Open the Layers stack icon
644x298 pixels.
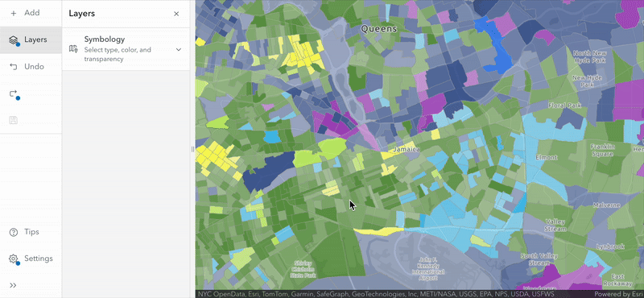coord(13,40)
